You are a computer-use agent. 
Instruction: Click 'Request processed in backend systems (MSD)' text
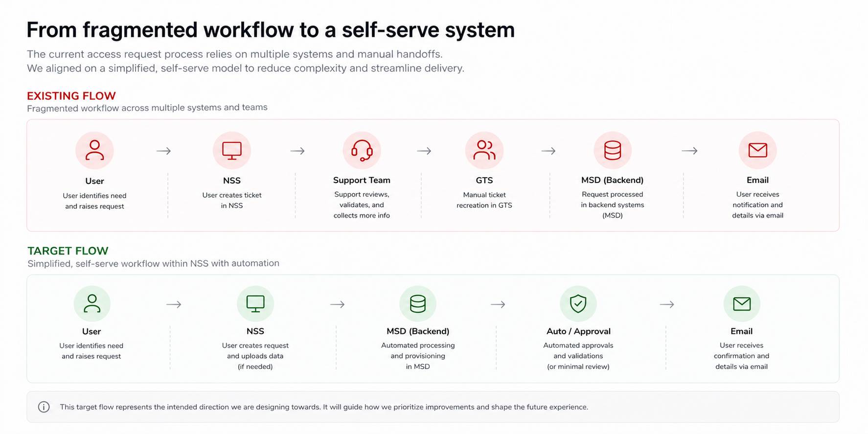pyautogui.click(x=613, y=205)
